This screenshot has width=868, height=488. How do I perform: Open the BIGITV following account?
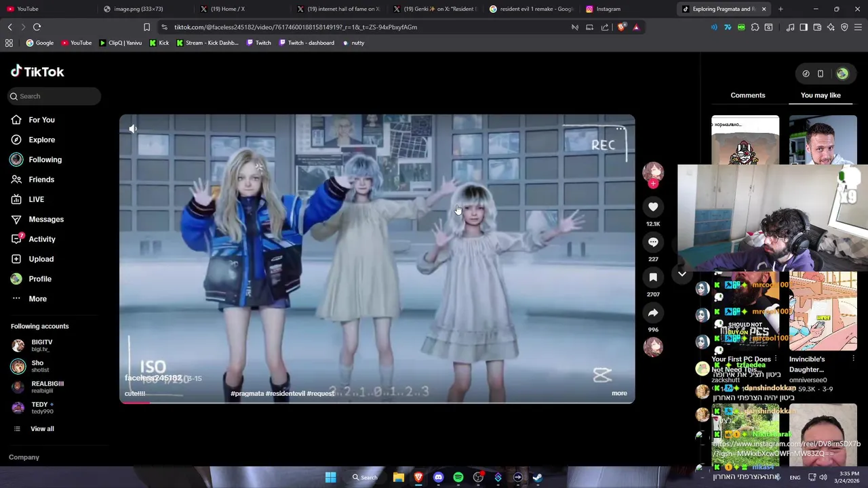click(41, 345)
